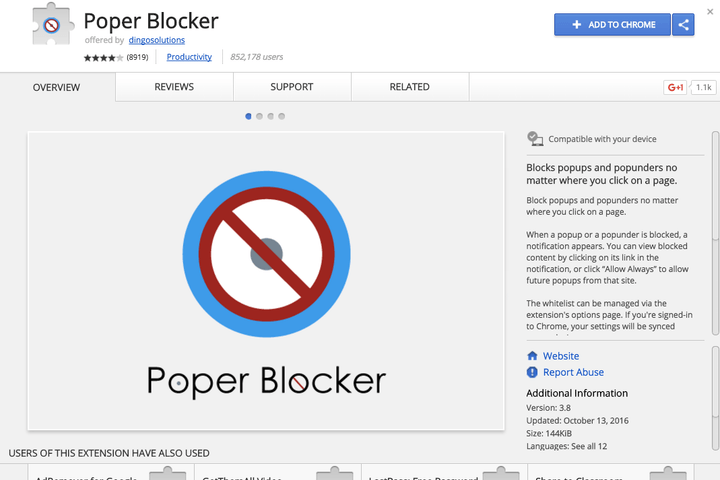Click the Updated: October 13, 2016 text

tap(577, 421)
